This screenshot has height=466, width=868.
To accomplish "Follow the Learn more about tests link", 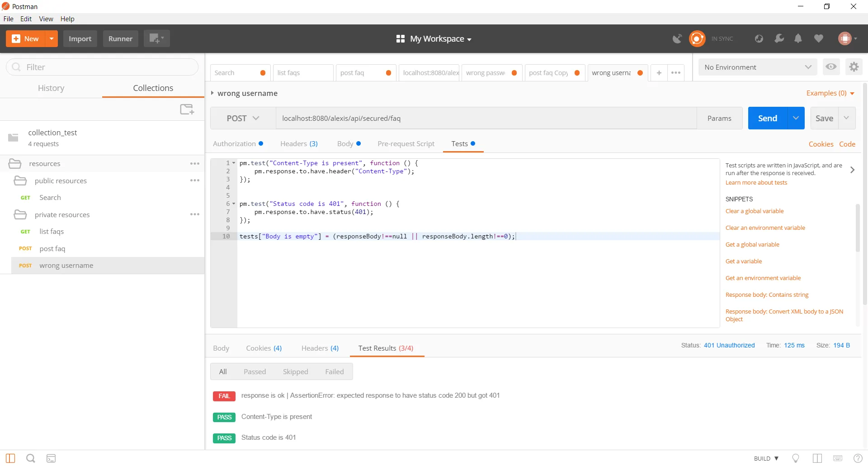I will [x=756, y=183].
